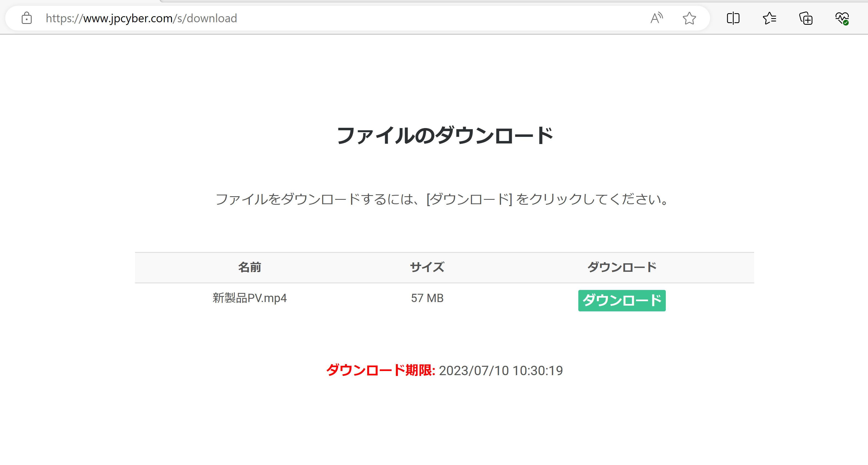Click www.jpcyber.com domain in URL
The width and height of the screenshot is (868, 465).
(128, 18)
